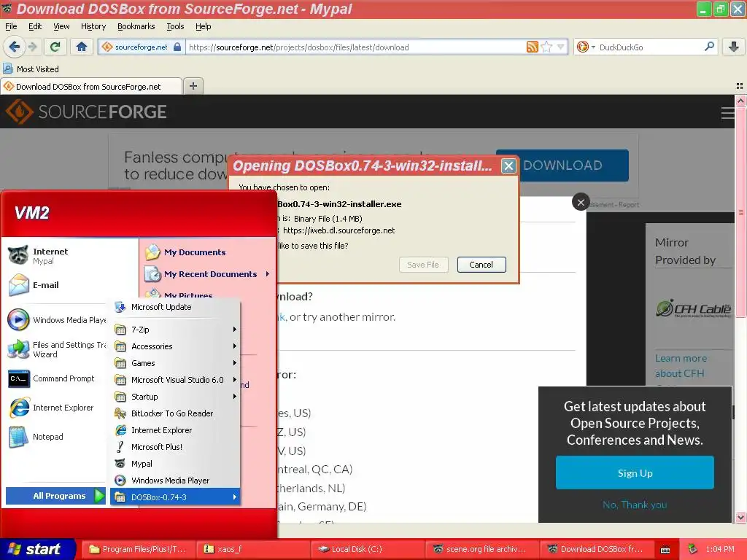
Task: Dismiss the ad with round X button
Action: click(x=581, y=203)
